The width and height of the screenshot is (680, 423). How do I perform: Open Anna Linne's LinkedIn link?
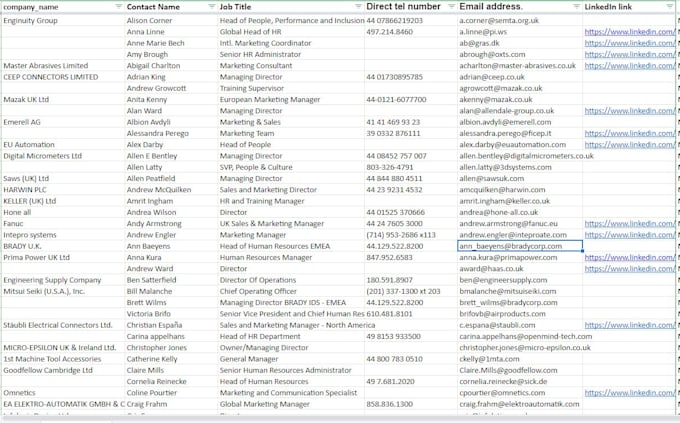coord(630,32)
